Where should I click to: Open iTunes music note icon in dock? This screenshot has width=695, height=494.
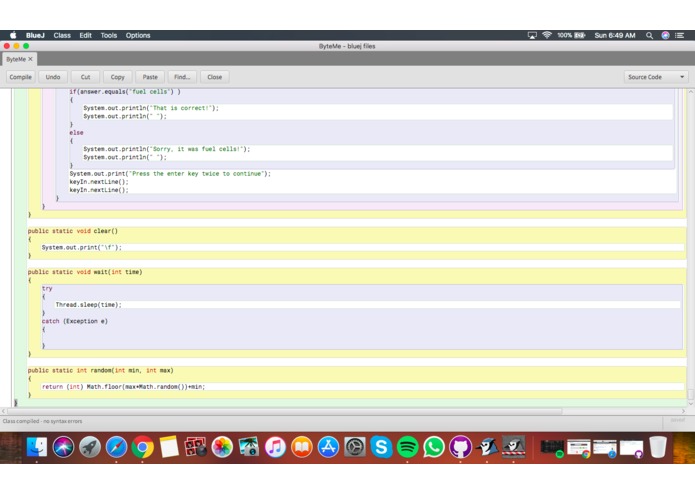point(275,447)
